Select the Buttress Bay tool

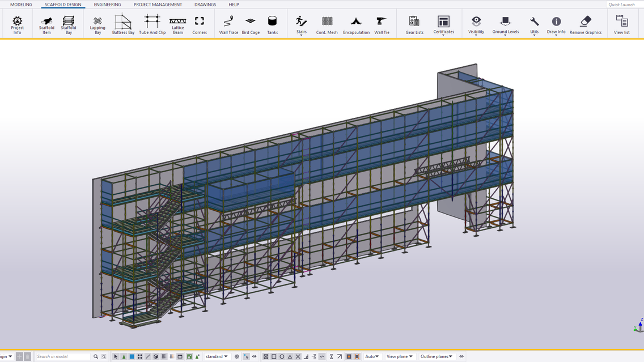click(123, 24)
